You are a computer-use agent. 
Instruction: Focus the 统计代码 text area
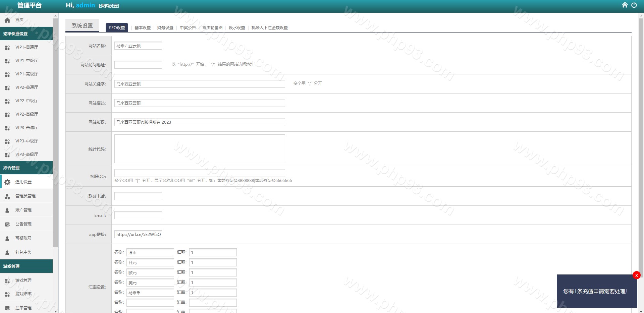(x=200, y=149)
